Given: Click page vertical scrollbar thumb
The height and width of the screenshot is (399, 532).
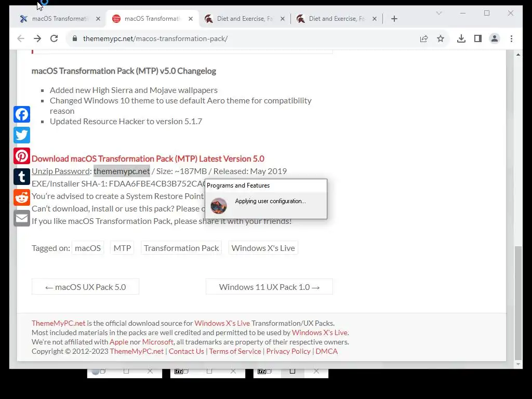Looking at the screenshot, I should click(518, 302).
